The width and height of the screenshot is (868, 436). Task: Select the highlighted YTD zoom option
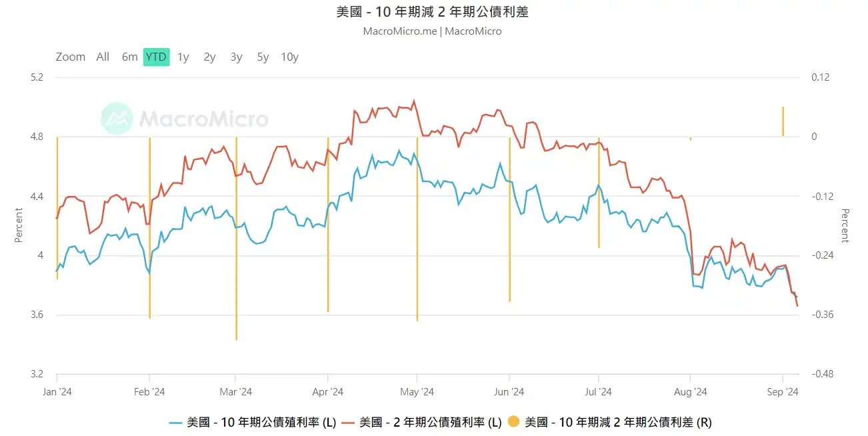click(x=157, y=57)
